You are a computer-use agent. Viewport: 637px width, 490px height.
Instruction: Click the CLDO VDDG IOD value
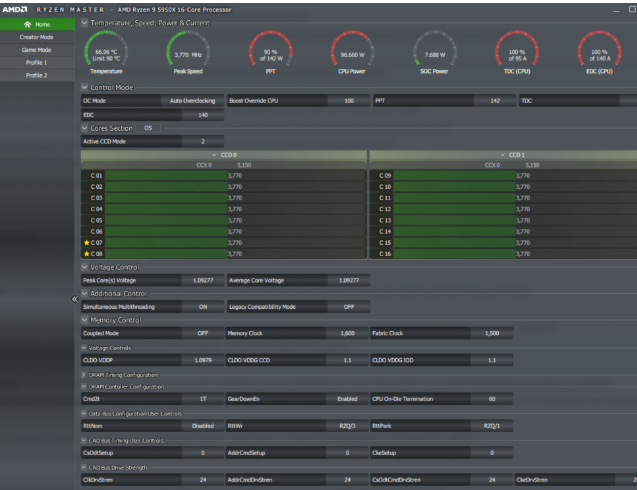tap(492, 360)
